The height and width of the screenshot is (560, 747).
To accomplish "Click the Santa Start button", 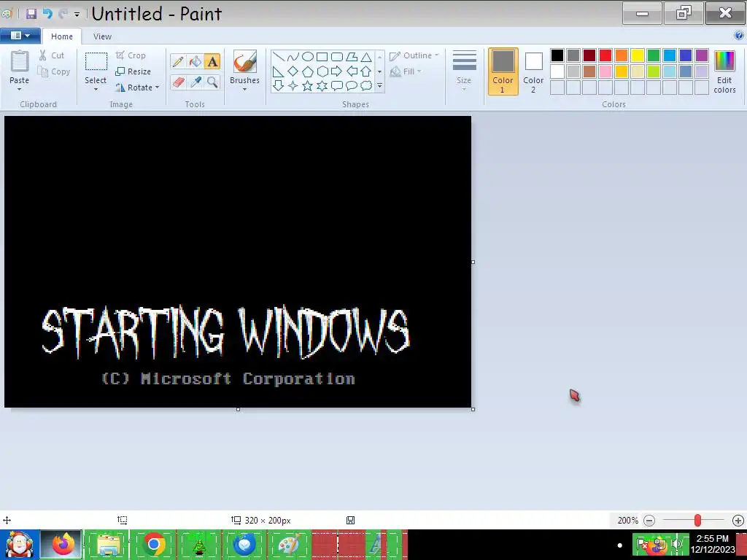I will pos(19,545).
